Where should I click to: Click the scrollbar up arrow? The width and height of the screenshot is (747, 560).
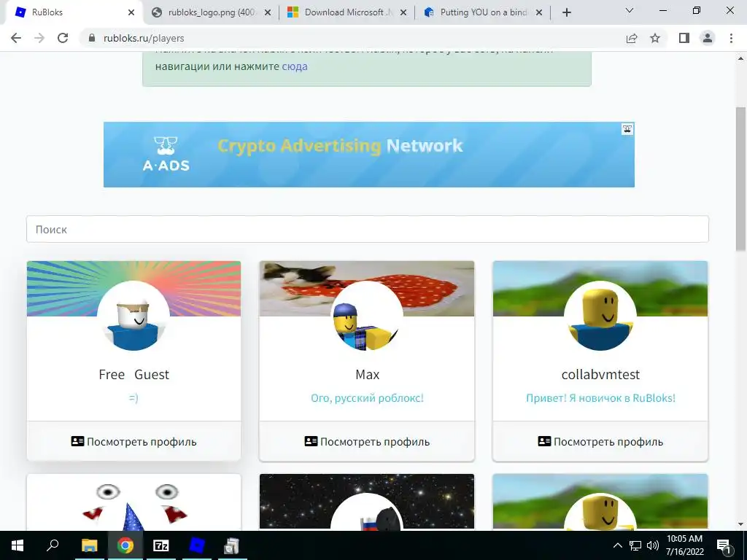[740, 58]
